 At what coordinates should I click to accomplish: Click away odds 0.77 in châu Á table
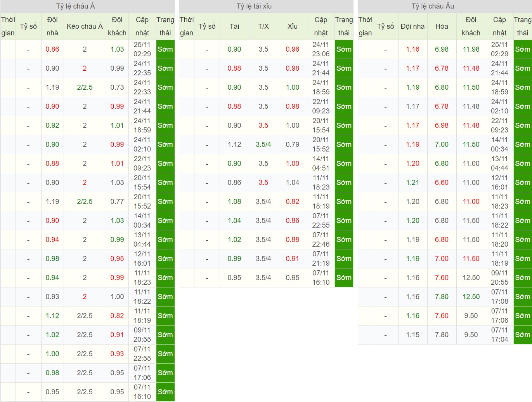117,202
